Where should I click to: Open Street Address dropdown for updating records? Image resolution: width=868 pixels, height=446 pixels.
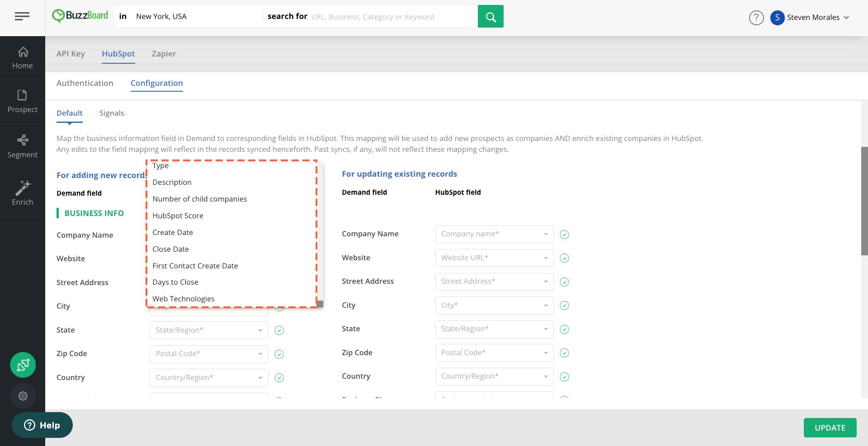click(x=494, y=282)
